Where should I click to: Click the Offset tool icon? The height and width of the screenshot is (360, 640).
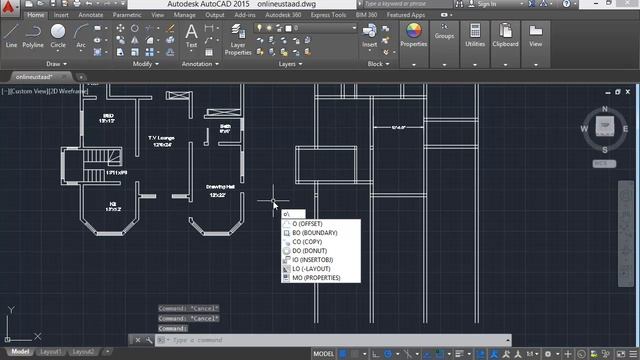(x=171, y=52)
